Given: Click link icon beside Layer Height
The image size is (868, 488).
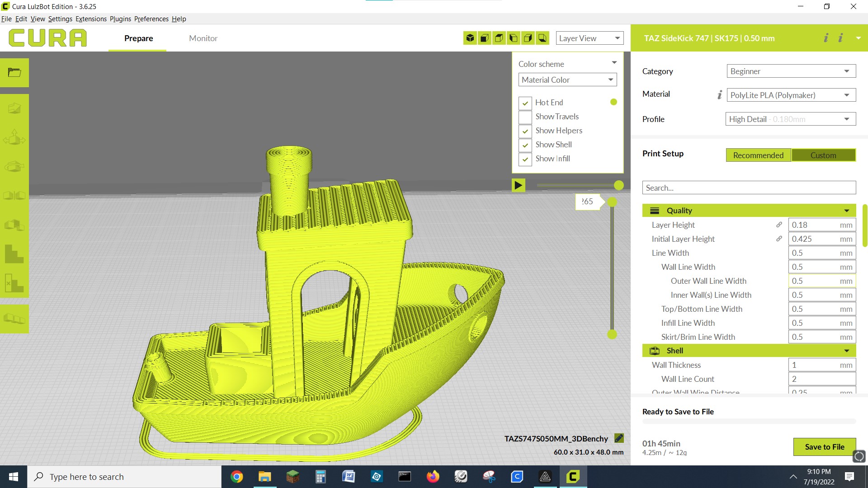Looking at the screenshot, I should 779,225.
